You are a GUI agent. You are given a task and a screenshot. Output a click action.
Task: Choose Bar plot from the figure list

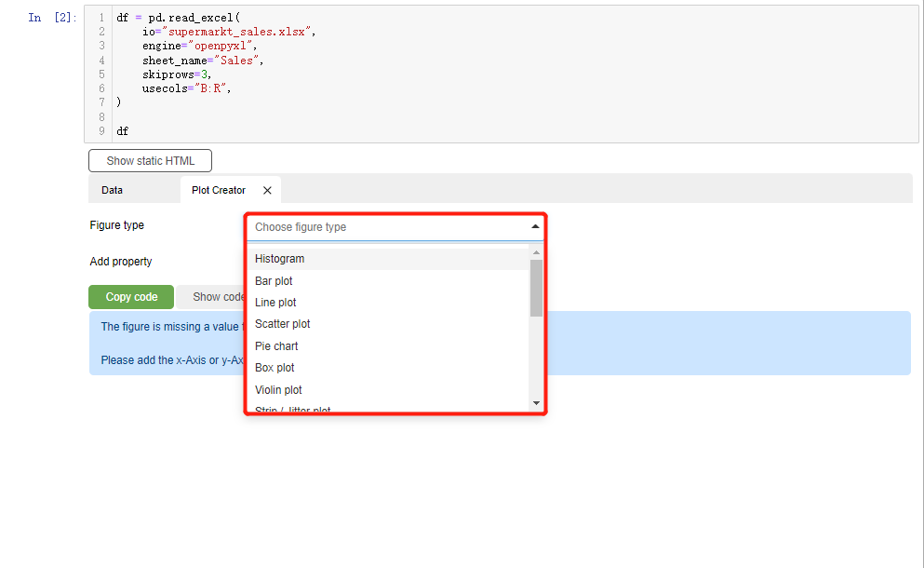[x=388, y=281]
